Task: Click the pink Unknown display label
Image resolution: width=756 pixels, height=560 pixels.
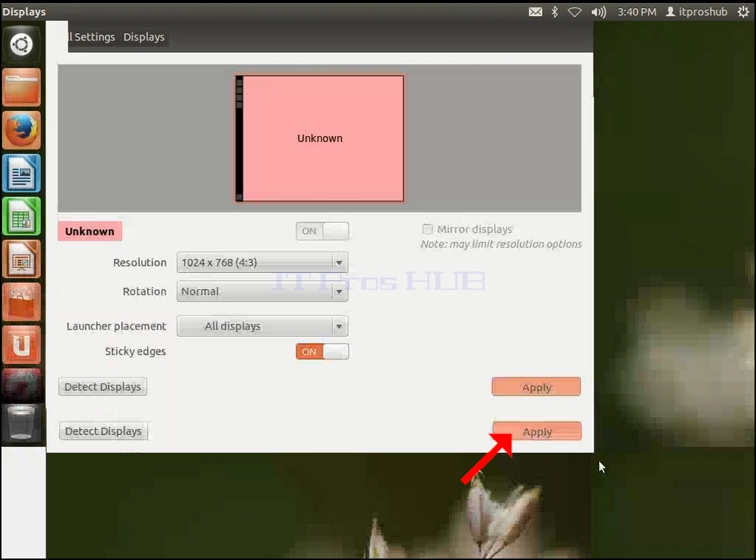Action: coord(90,232)
